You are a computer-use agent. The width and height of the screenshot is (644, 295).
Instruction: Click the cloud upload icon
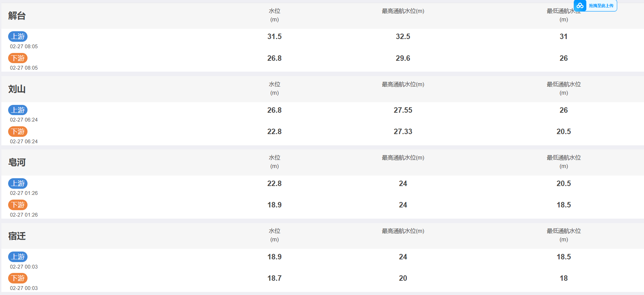coord(580,5)
